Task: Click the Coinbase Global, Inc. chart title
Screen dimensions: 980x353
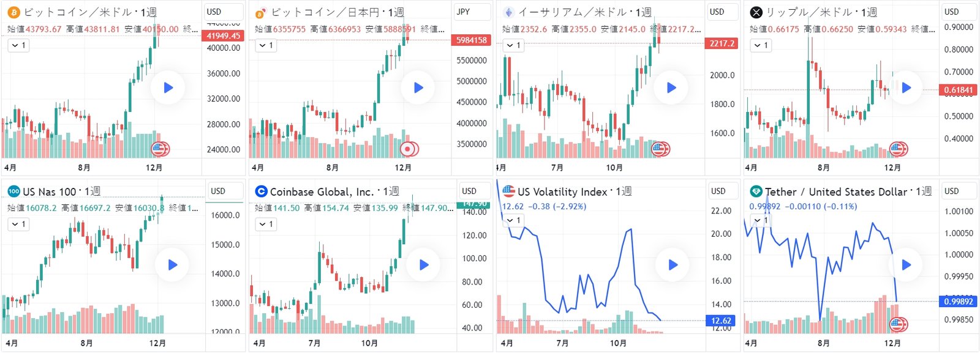Action: [x=322, y=192]
